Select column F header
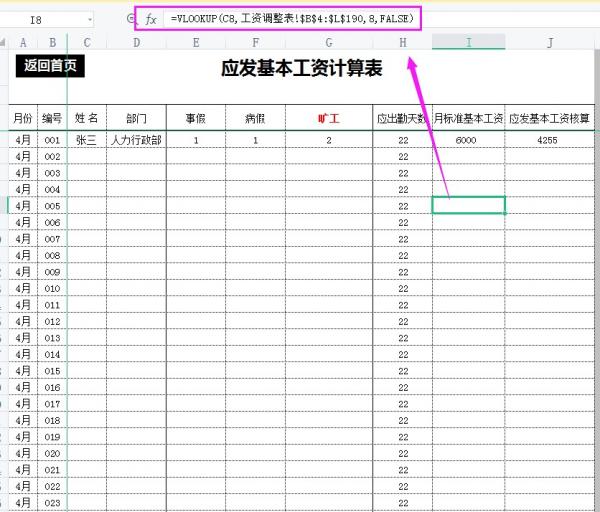This screenshot has height=512, width=600. coord(255,42)
